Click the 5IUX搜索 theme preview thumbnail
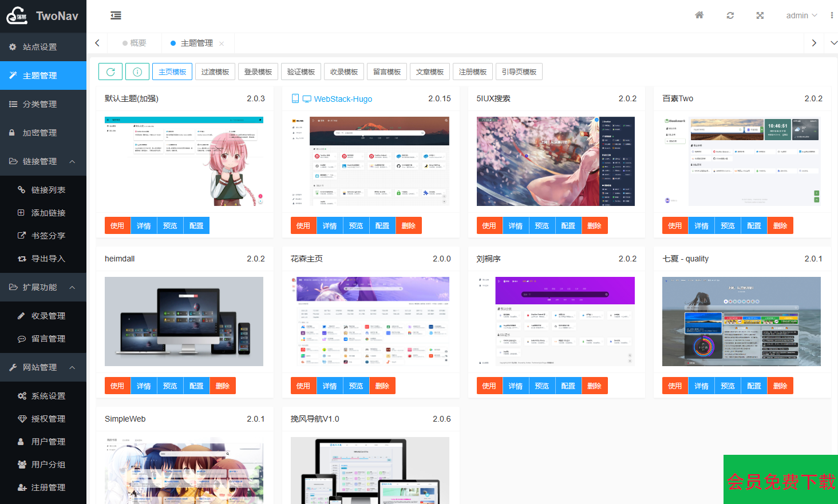The height and width of the screenshot is (504, 838). [x=555, y=161]
